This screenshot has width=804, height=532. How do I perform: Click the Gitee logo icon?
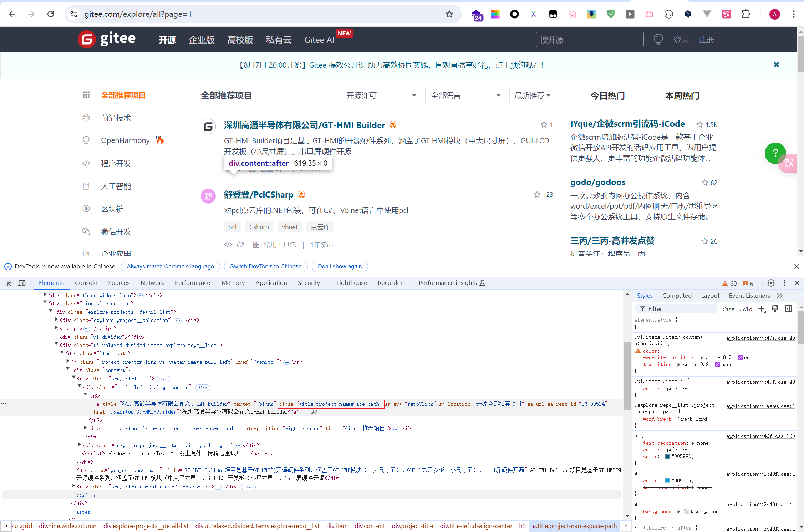(87, 39)
